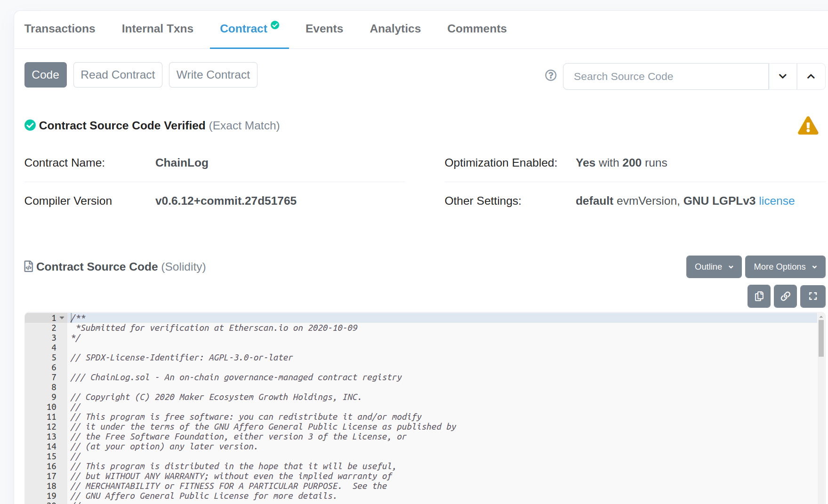The width and height of the screenshot is (828, 504).
Task: Toggle fullscreen code view icon
Action: [813, 296]
